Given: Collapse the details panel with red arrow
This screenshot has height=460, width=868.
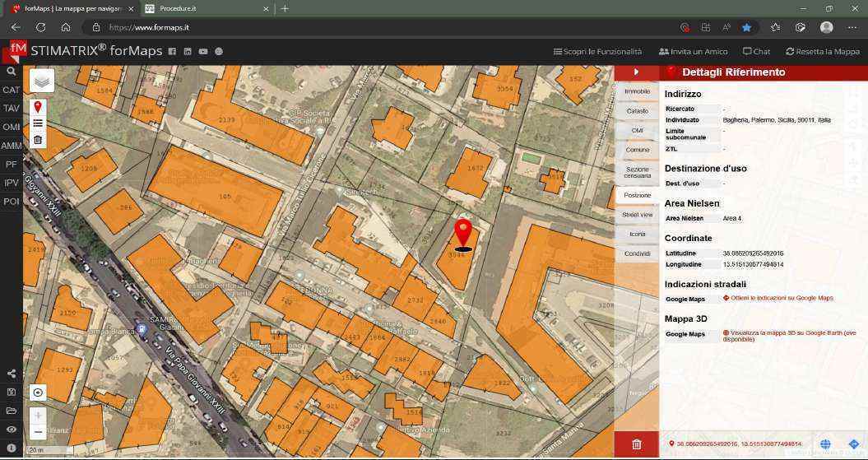Looking at the screenshot, I should click(x=636, y=72).
